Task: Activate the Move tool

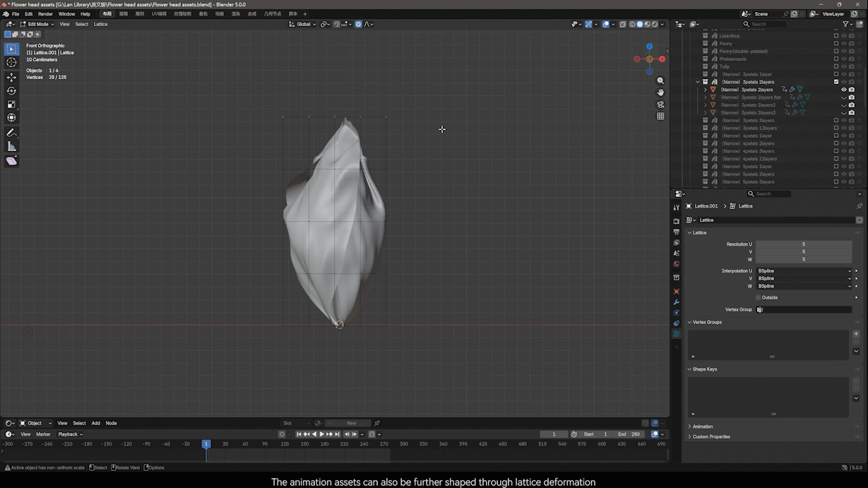Action: 11,77
